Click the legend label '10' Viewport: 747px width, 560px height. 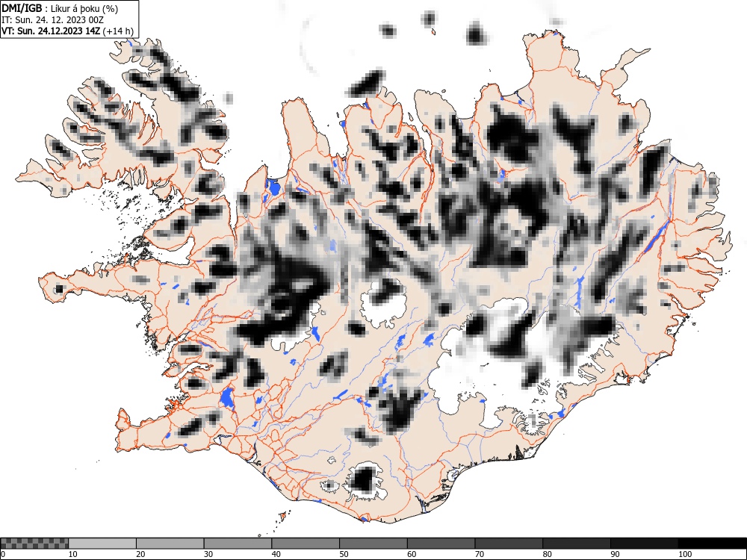[73, 554]
